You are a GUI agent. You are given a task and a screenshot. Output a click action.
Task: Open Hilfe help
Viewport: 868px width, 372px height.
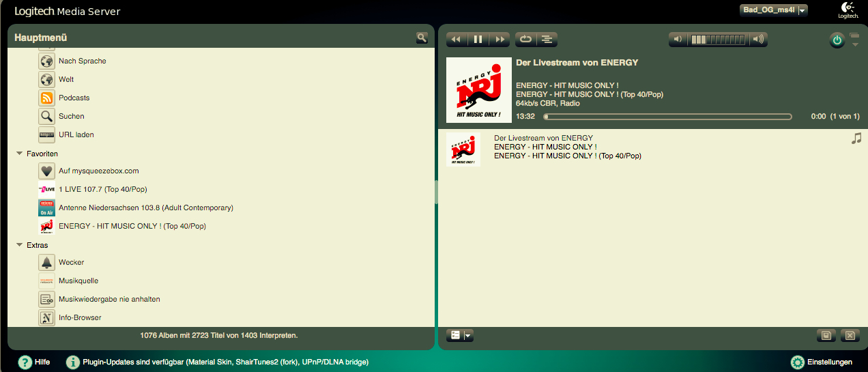click(34, 362)
